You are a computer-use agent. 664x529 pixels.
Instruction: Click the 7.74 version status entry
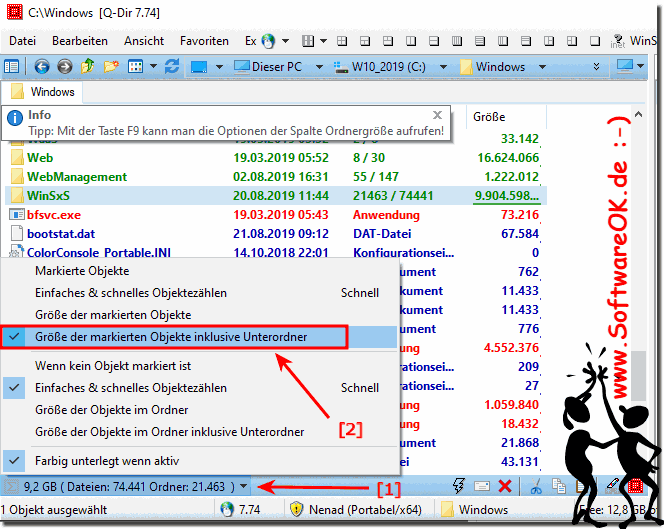240,510
